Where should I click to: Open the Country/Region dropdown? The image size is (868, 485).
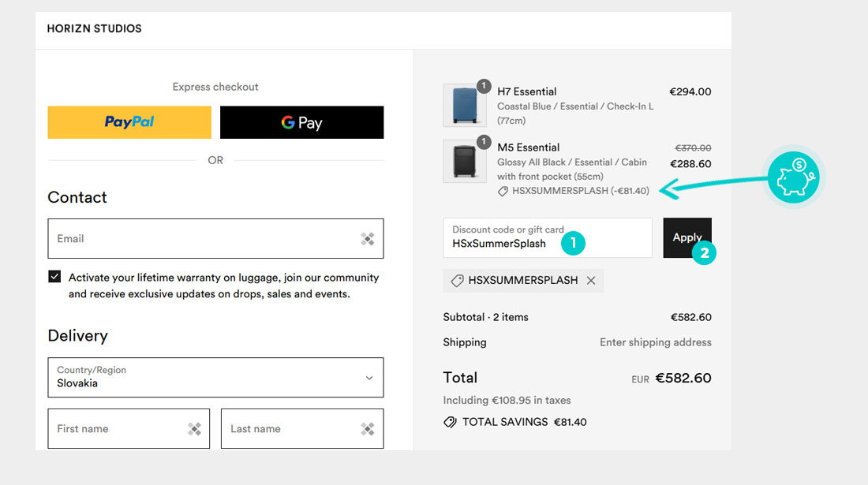215,377
